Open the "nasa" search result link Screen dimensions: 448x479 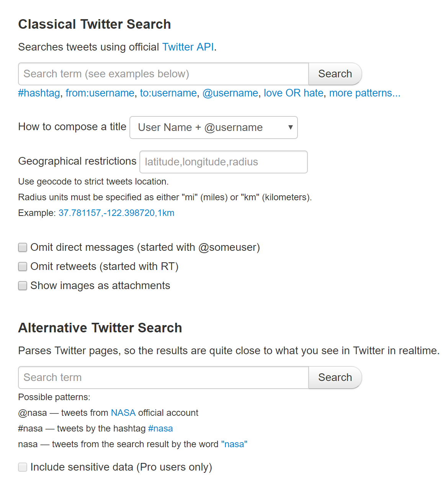click(x=234, y=444)
